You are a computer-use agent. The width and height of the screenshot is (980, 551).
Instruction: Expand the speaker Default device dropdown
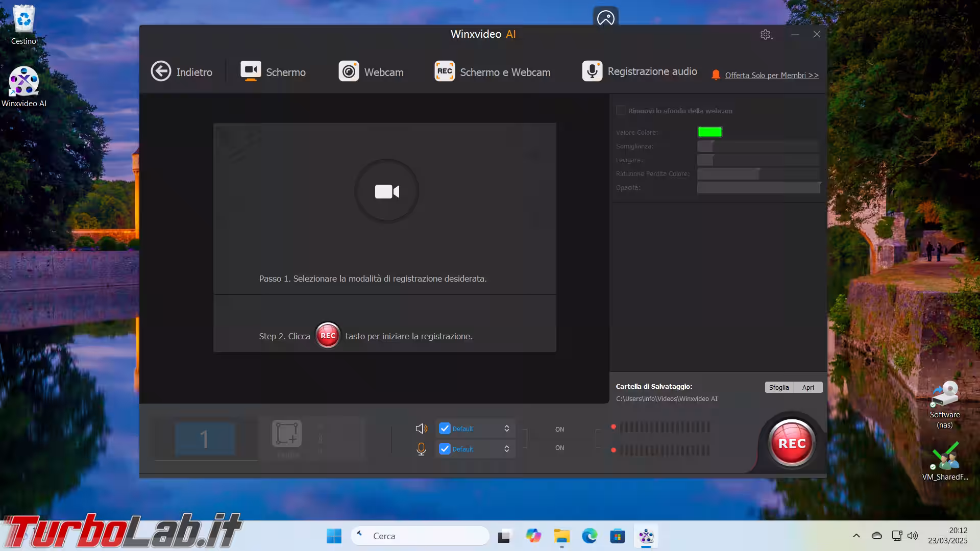(506, 429)
